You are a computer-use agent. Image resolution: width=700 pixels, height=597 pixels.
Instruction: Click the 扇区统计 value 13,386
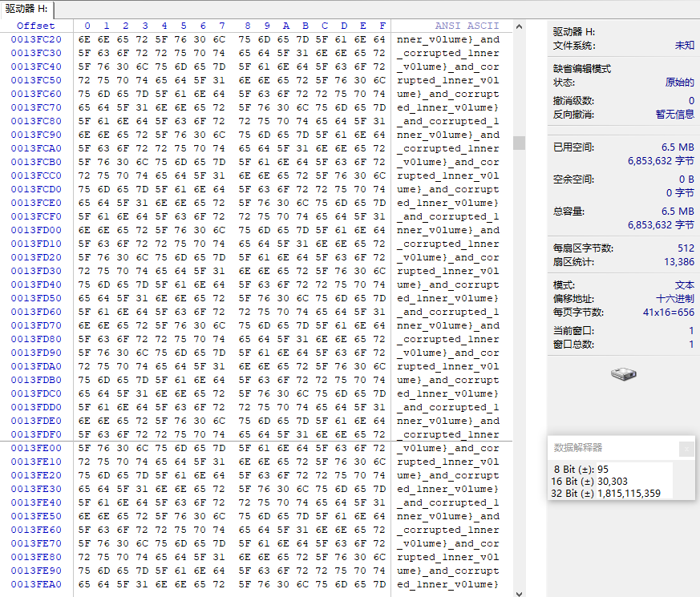click(679, 262)
